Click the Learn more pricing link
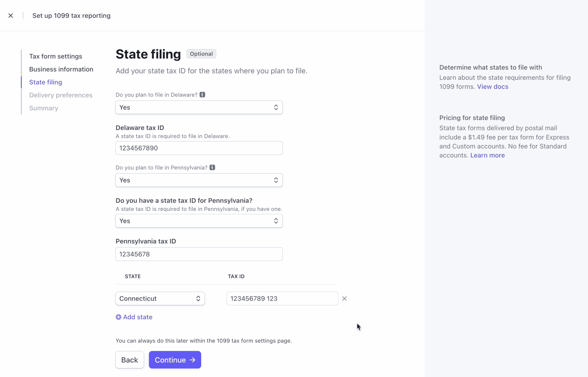 point(488,155)
